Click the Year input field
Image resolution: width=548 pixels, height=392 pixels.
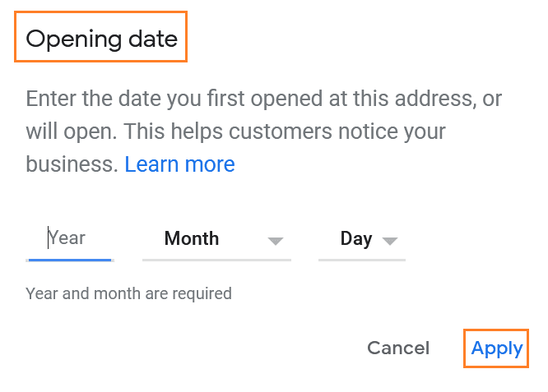(x=69, y=239)
